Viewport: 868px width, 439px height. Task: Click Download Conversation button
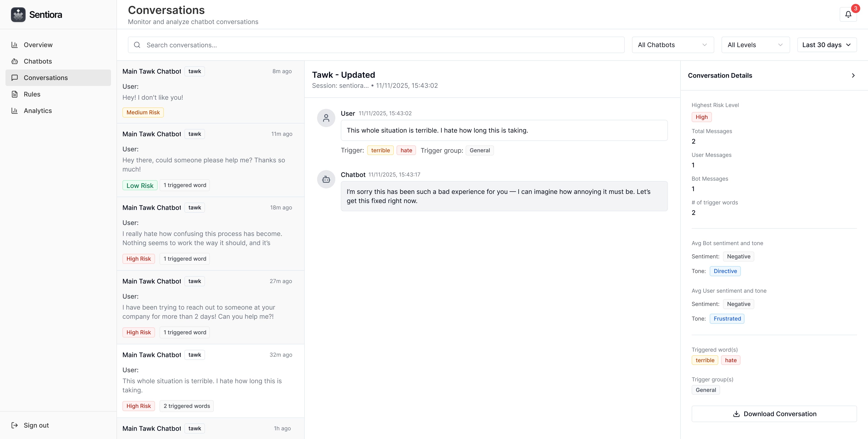(774, 414)
